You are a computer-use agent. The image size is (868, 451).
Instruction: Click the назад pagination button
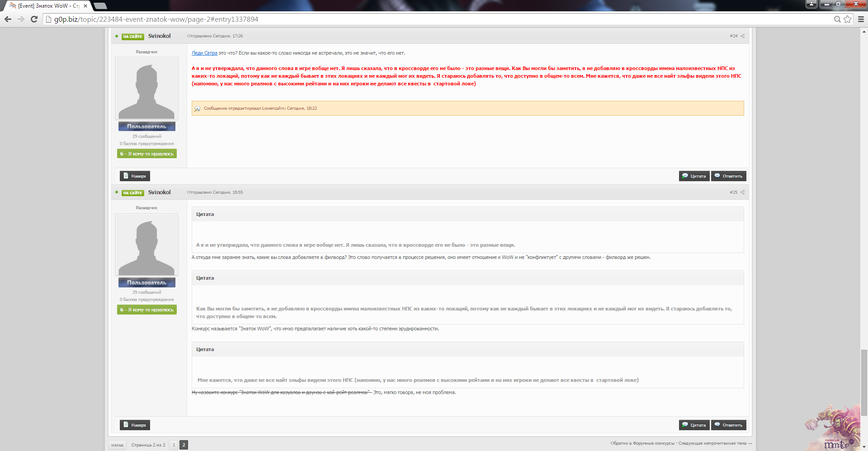point(117,445)
